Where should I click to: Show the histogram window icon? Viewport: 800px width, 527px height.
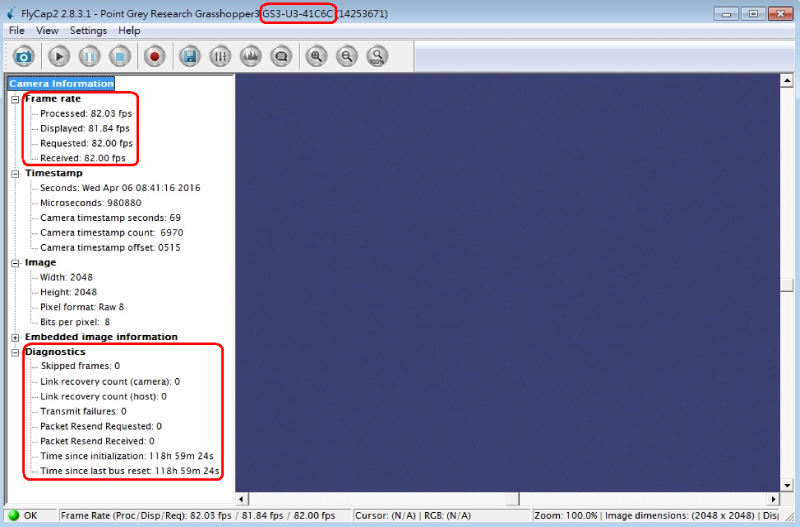coord(250,57)
